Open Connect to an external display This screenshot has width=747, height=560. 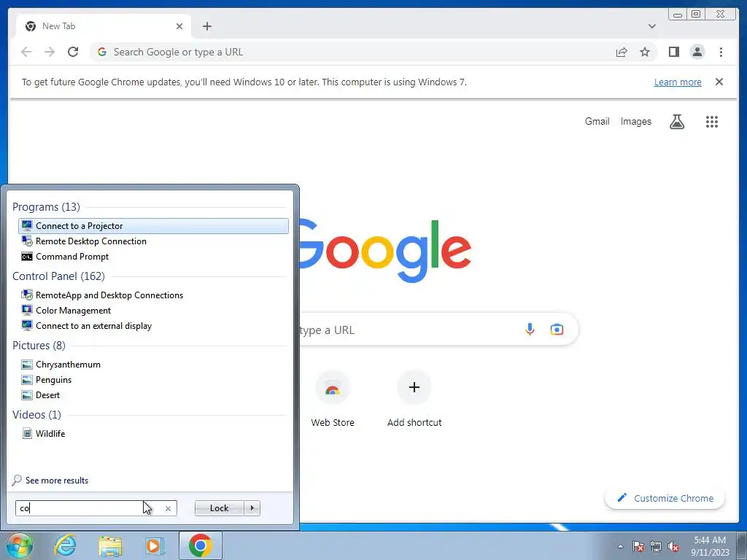tap(153, 326)
